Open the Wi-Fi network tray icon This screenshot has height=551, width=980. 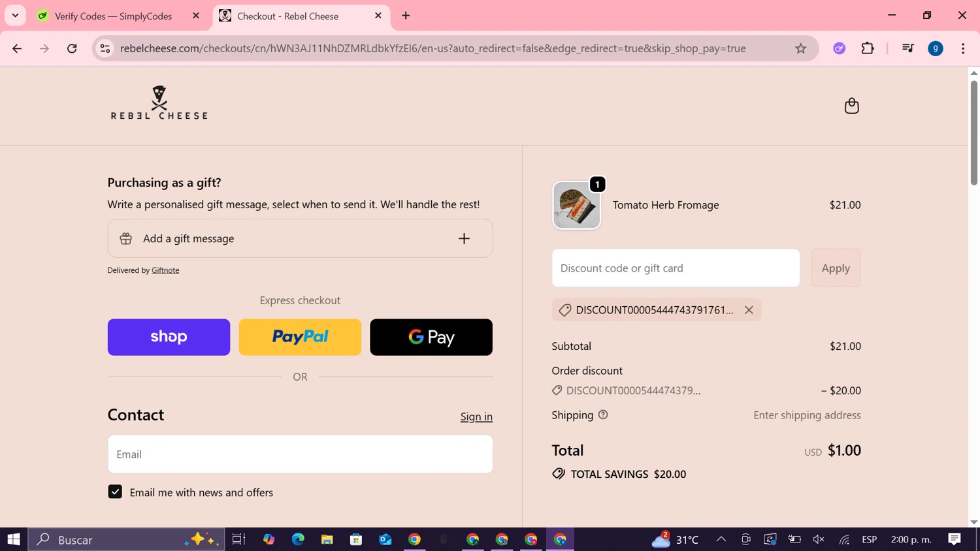[x=845, y=539]
